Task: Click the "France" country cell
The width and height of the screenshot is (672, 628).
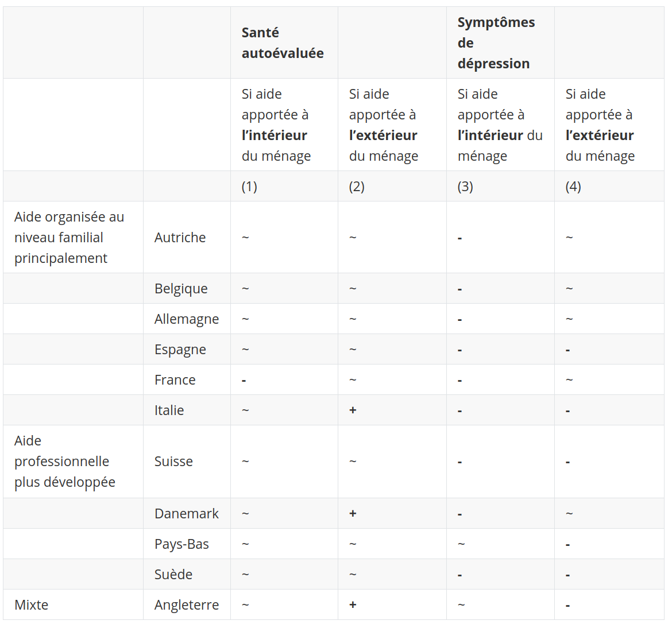Action: click(x=175, y=380)
